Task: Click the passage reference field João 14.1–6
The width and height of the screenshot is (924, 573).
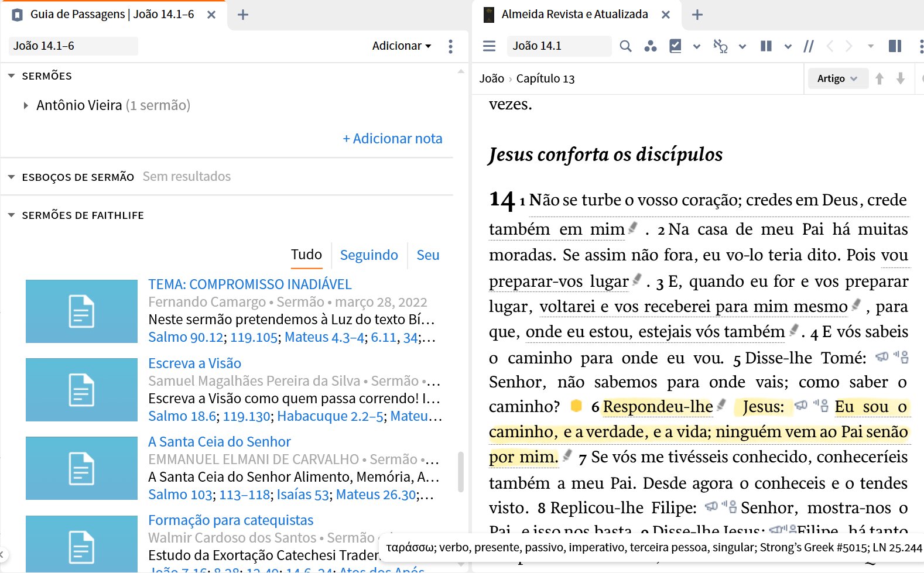Action: coord(73,46)
